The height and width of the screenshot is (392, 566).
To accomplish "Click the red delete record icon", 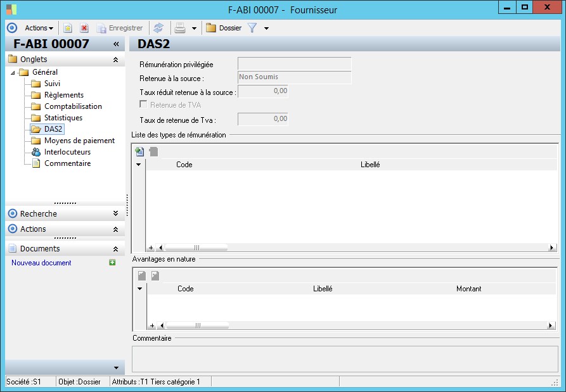I will point(84,28).
